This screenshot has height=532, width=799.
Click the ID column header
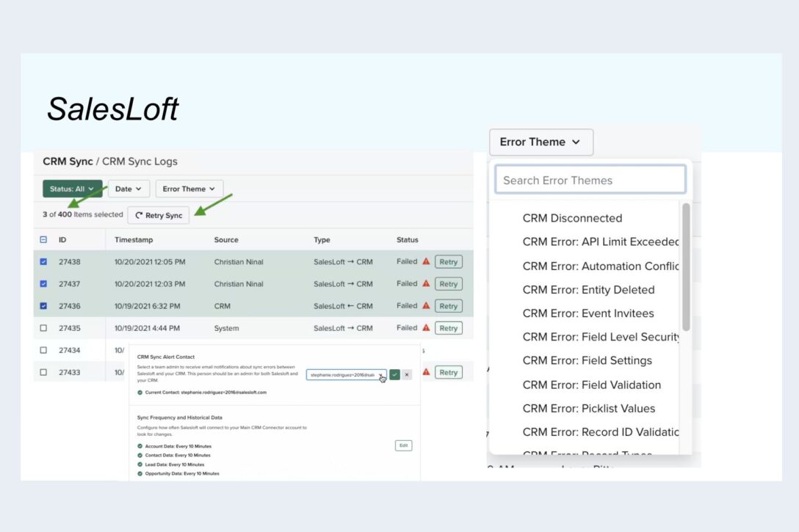click(62, 240)
